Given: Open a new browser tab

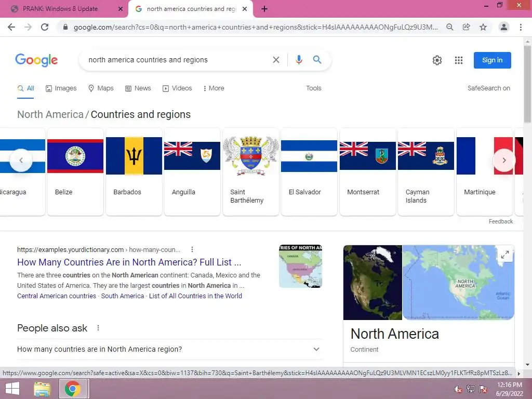Looking at the screenshot, I should pyautogui.click(x=264, y=9).
